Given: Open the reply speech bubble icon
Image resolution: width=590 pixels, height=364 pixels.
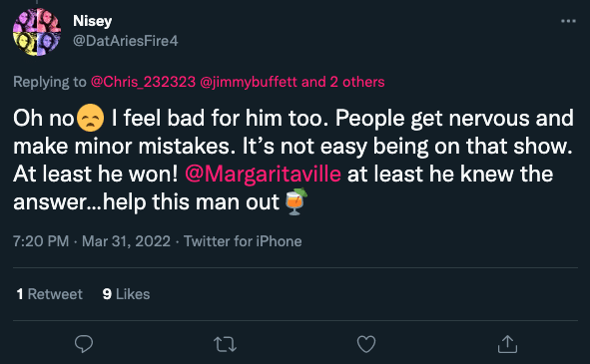Looking at the screenshot, I should tap(84, 344).
